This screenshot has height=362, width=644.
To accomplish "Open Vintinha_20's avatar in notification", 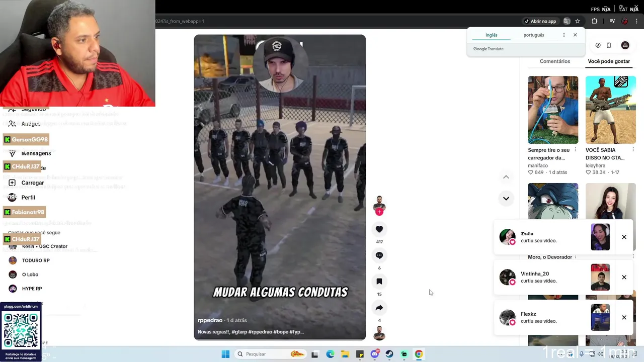I will 507,277.
